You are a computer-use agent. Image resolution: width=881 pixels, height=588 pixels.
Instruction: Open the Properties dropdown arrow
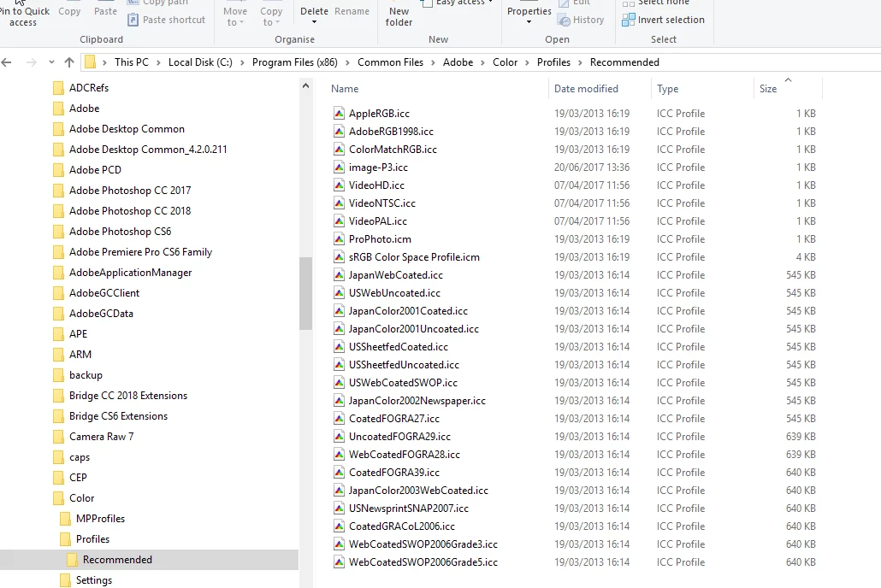coord(529,22)
